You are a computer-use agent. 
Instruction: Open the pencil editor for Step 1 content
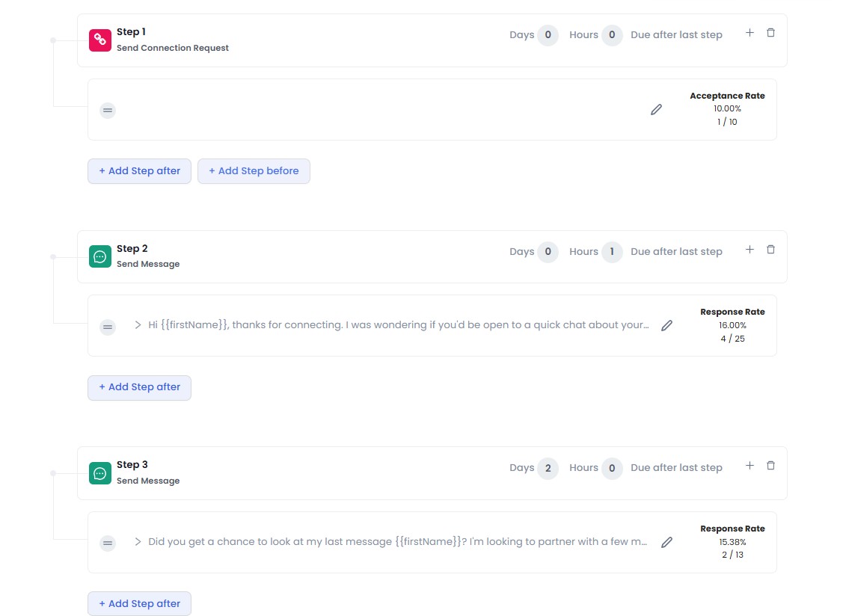point(656,109)
